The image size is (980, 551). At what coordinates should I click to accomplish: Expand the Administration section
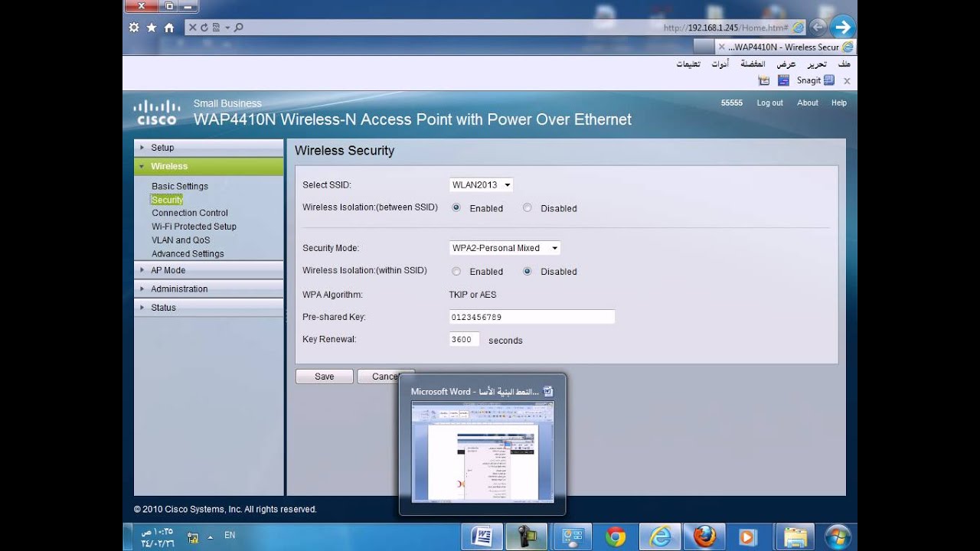pos(208,289)
